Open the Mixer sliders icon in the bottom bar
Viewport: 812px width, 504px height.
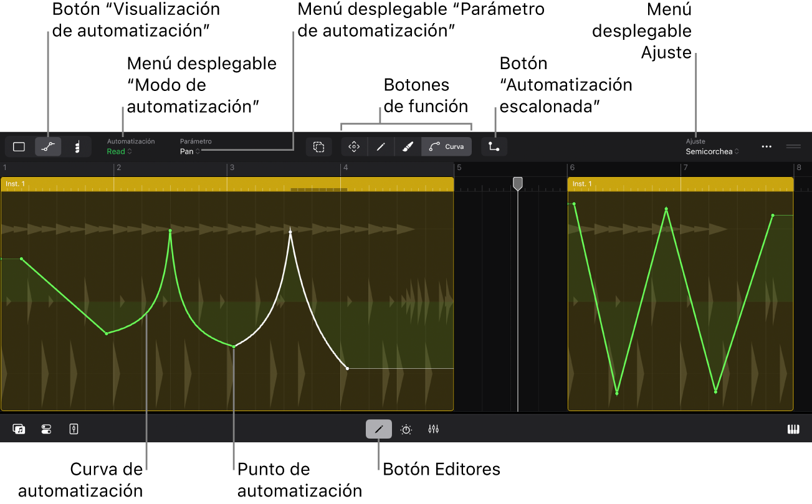coord(434,429)
